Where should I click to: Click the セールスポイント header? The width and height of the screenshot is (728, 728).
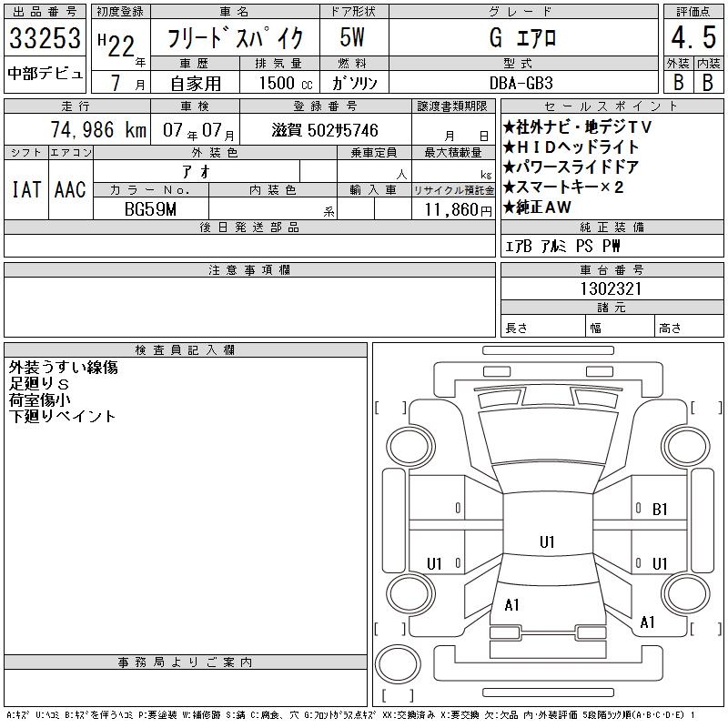point(612,106)
